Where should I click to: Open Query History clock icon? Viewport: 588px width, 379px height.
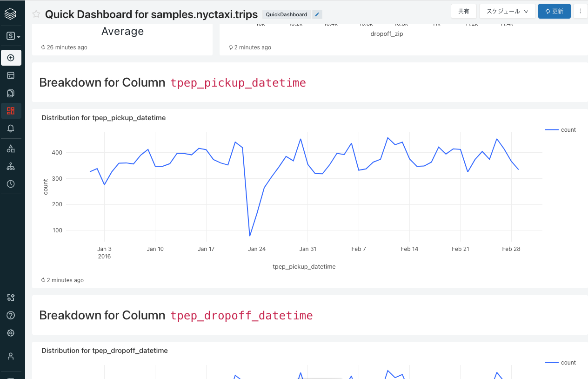point(11,184)
